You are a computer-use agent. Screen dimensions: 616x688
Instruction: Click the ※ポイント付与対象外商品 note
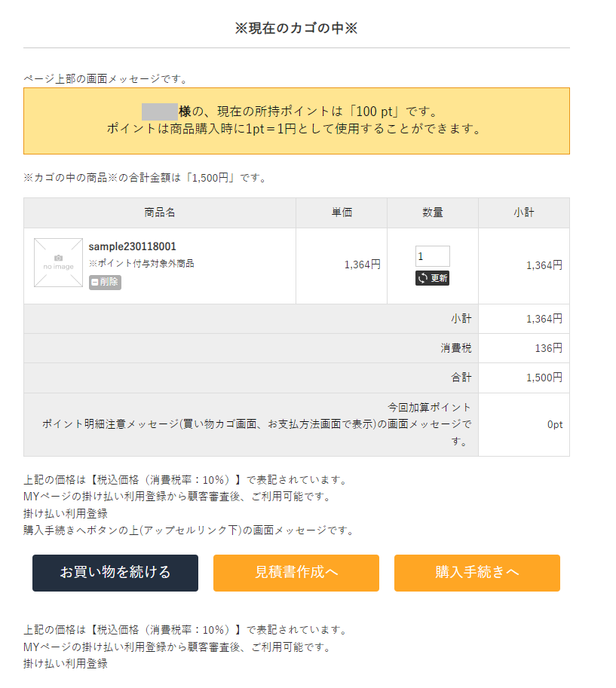click(x=141, y=264)
